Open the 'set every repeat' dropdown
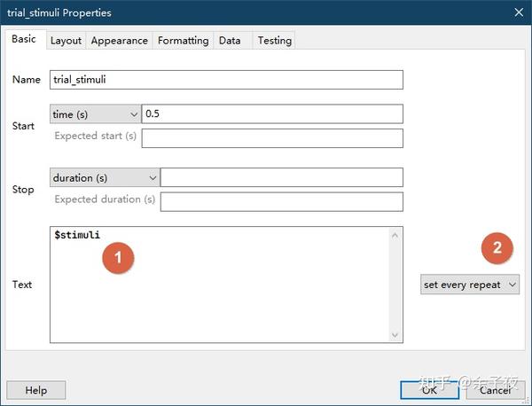Viewport: 532px width, 406px height. click(470, 285)
